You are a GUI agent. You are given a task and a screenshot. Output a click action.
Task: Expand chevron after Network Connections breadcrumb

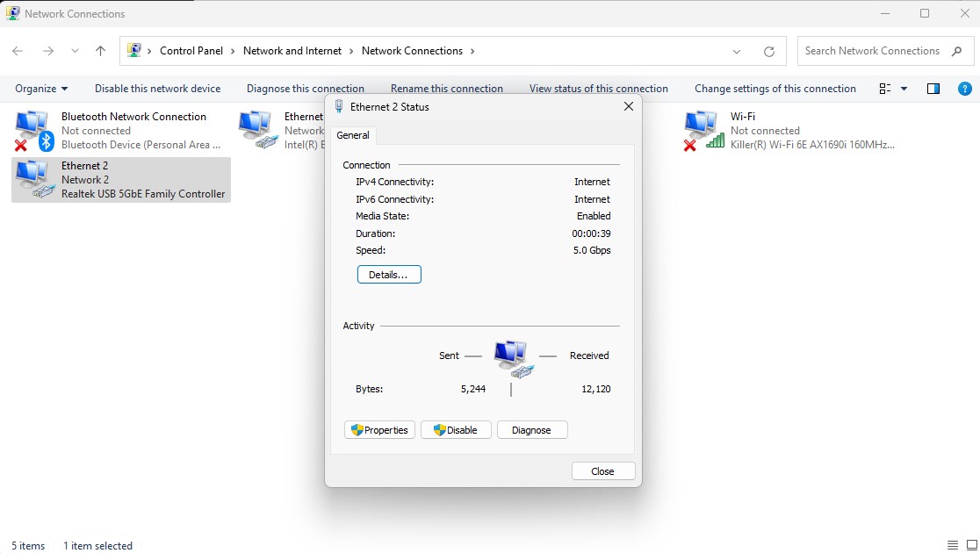pyautogui.click(x=472, y=51)
